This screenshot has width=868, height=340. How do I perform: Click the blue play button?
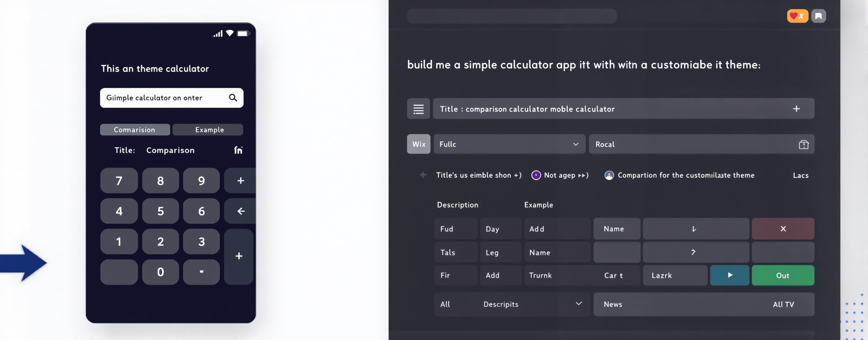tap(729, 275)
